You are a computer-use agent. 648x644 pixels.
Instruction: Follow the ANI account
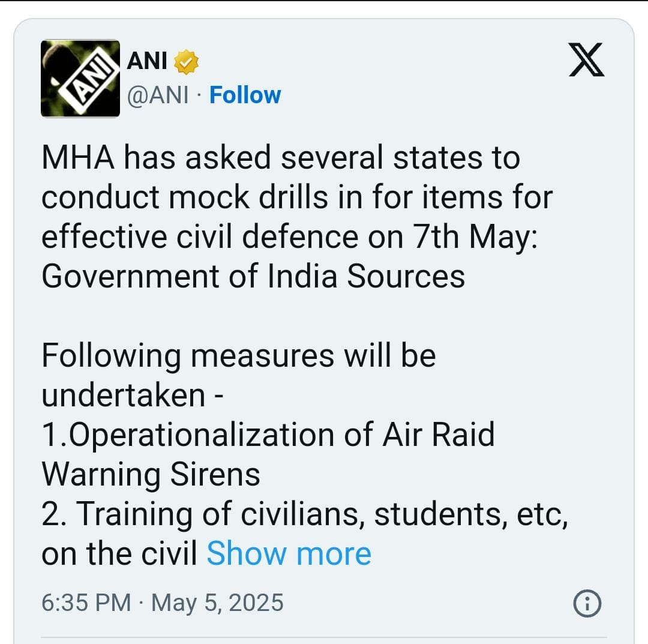(x=245, y=95)
